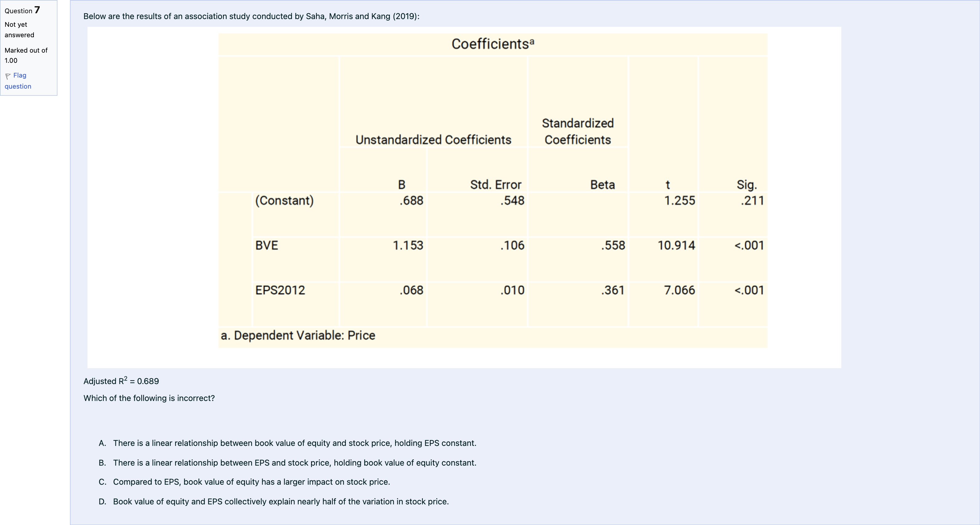
Task: Click the Dependent Variable: Price footnote
Action: pyautogui.click(x=298, y=335)
